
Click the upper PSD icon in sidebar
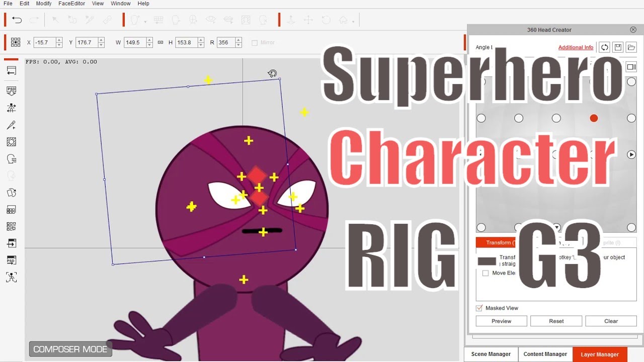point(11,90)
